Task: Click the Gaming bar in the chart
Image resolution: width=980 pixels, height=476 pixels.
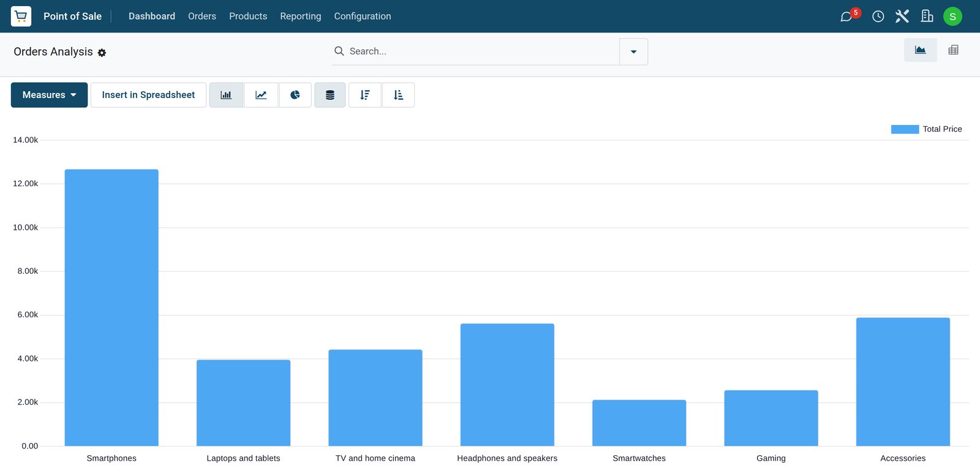Action: [x=771, y=418]
